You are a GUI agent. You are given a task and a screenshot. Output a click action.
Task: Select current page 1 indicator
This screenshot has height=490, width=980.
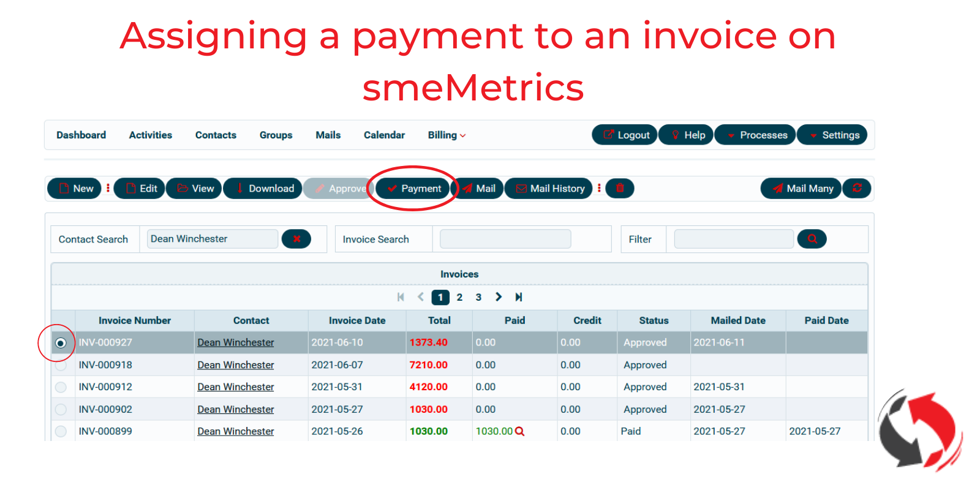440,297
